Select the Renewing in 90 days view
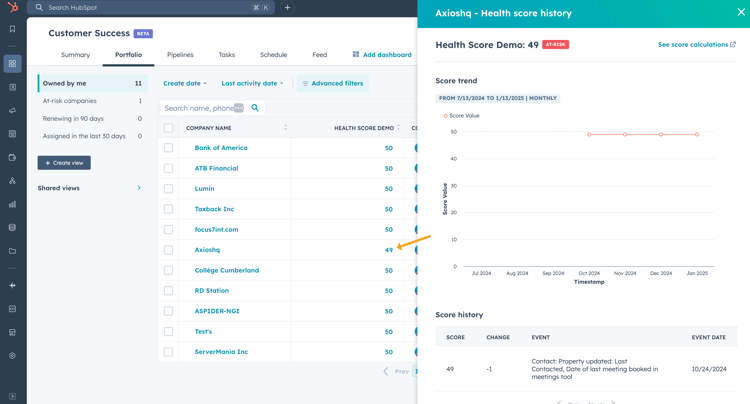The image size is (750, 404). (92, 119)
